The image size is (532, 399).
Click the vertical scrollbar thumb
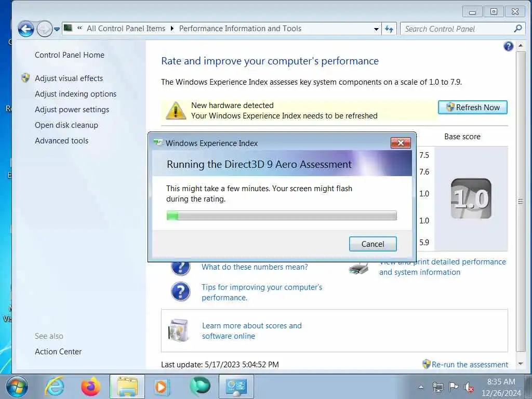pyautogui.click(x=520, y=202)
